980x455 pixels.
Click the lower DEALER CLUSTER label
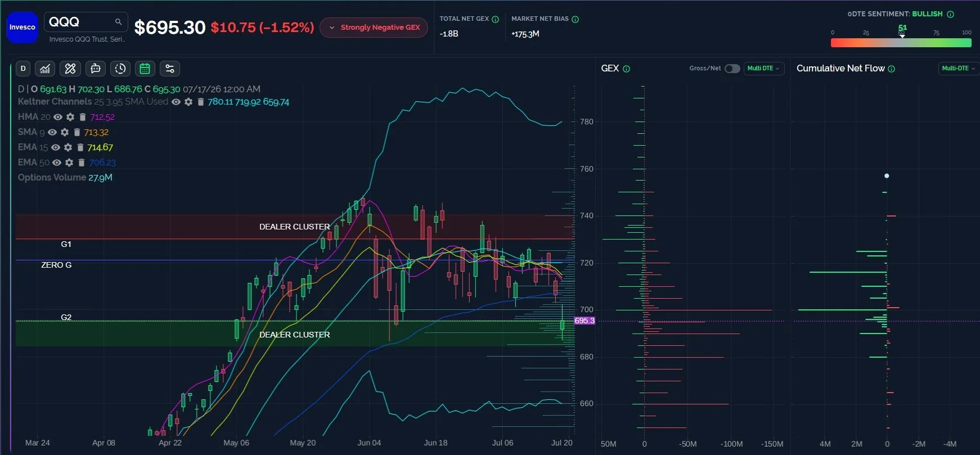point(294,335)
